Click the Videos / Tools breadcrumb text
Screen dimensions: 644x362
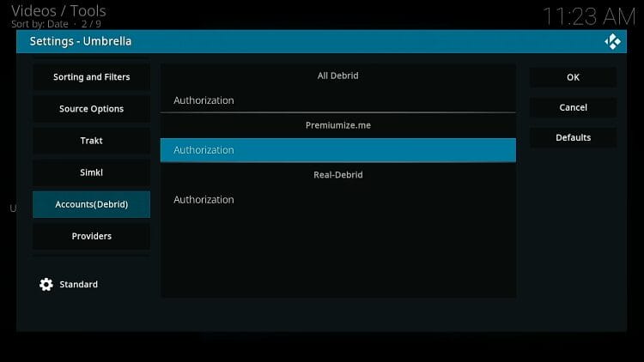click(58, 10)
